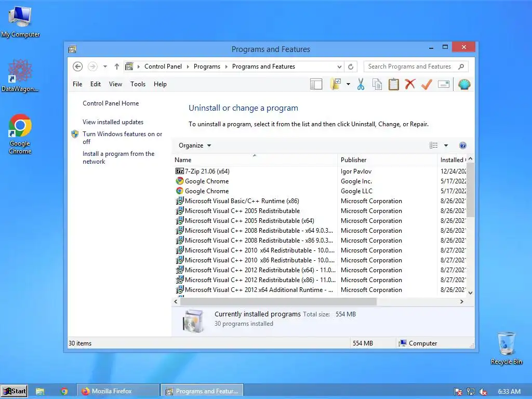Click the horizontal scrollbar right arrow
This screenshot has height=399, width=532.
462,301
